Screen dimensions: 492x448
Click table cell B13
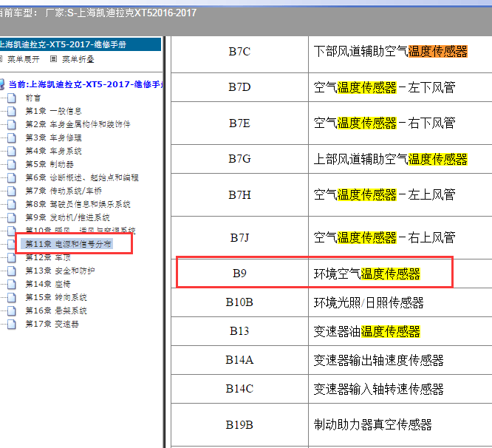pos(240,331)
